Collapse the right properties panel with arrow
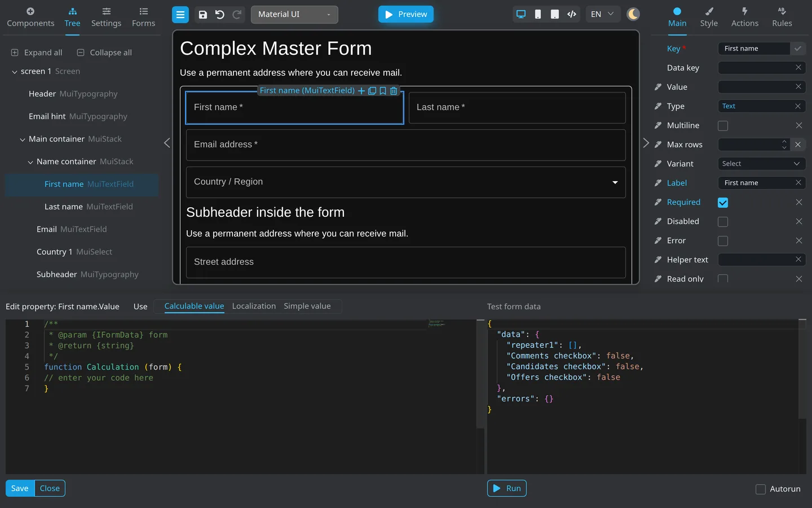Screen dimensions: 812x508 point(646,143)
